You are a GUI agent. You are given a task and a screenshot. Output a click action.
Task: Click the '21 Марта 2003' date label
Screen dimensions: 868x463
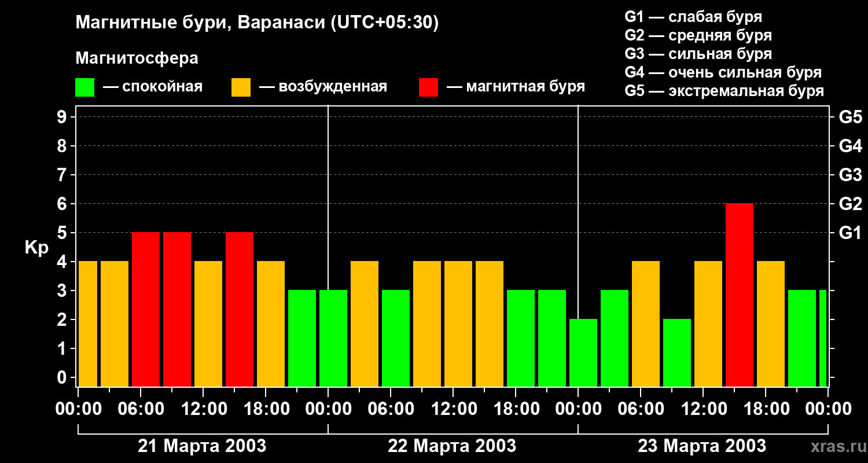coord(202,446)
